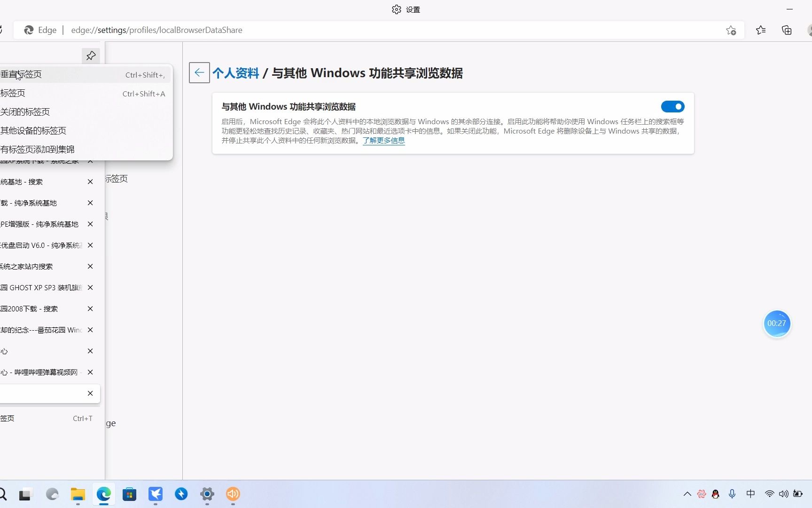
Task: Switch the 中 input method indicator
Action: tap(750, 494)
